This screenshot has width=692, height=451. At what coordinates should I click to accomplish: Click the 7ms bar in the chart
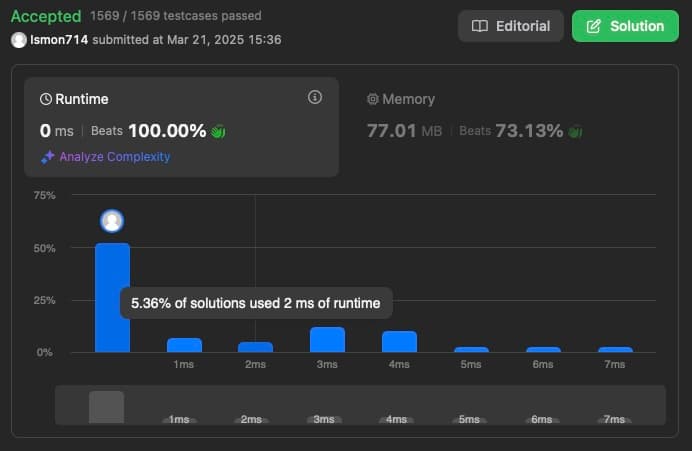[x=615, y=349]
